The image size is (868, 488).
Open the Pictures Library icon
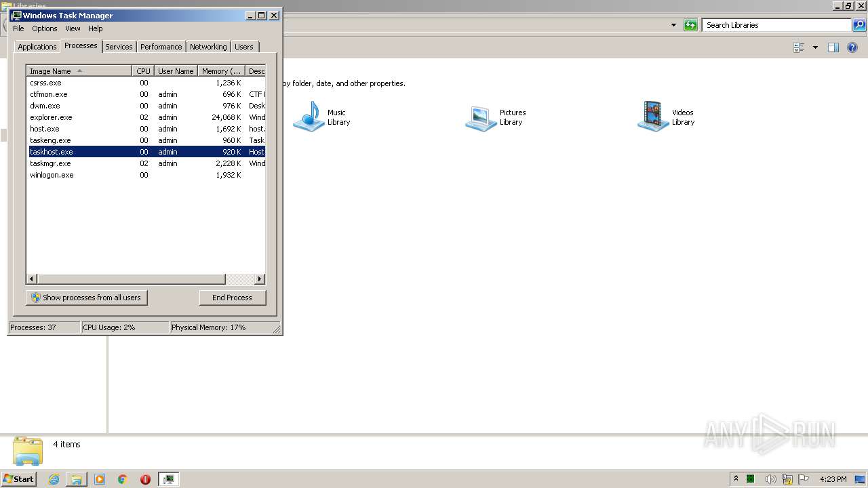[x=481, y=117]
